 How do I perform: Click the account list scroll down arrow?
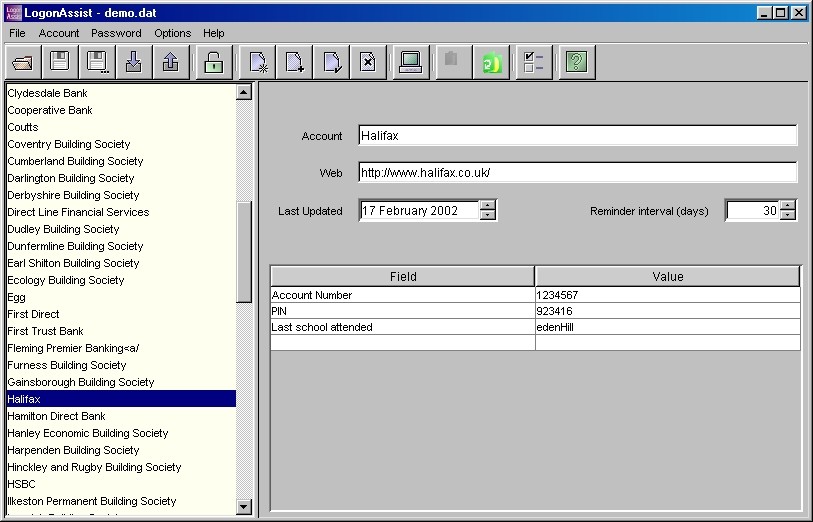click(x=244, y=506)
